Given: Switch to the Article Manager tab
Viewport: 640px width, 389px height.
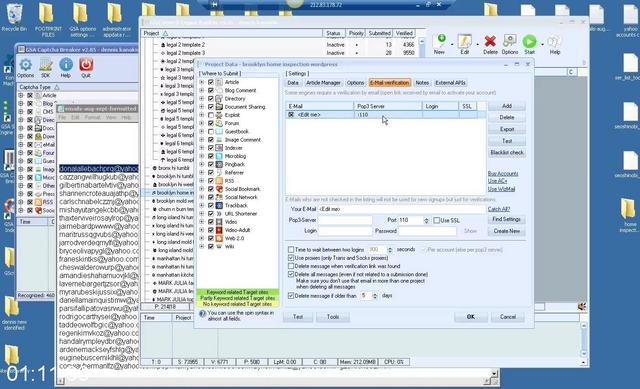Looking at the screenshot, I should [x=323, y=83].
